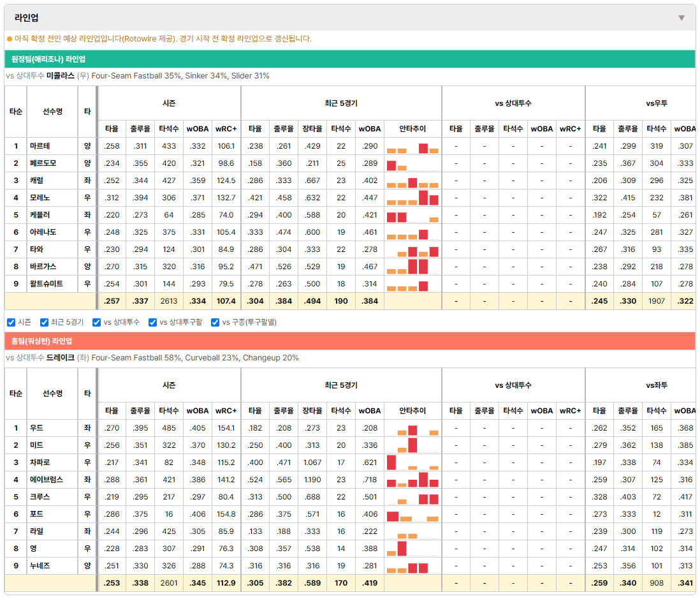Click player name 우드 in Washington lineup
This screenshot has width=700, height=599.
pos(36,428)
